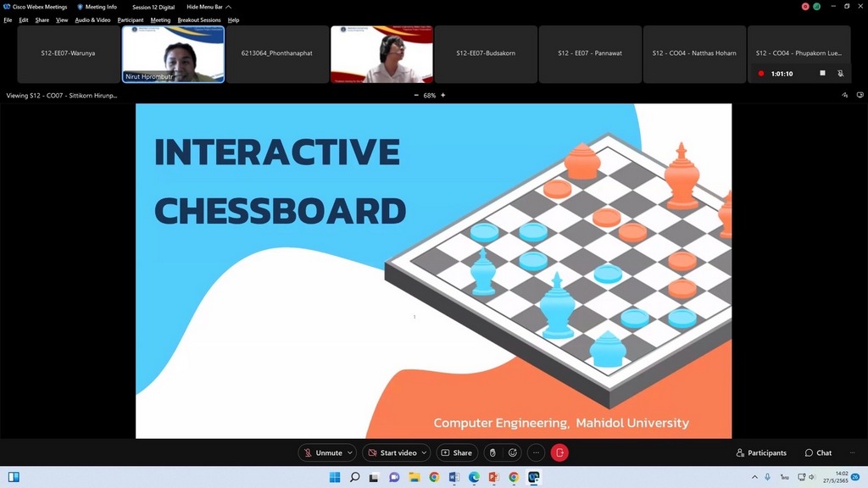Turn on camera with Start video
868x488 pixels.
393,453
